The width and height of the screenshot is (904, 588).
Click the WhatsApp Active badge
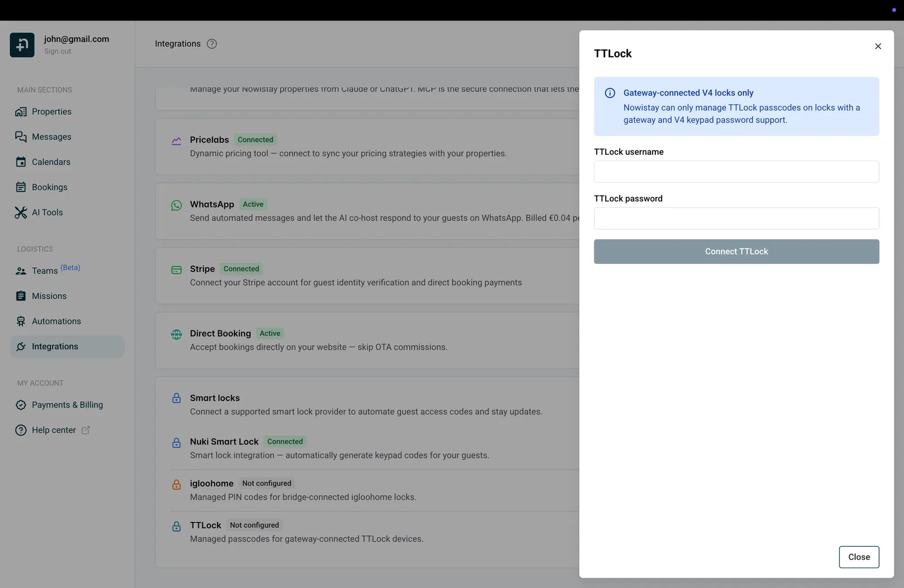click(253, 204)
